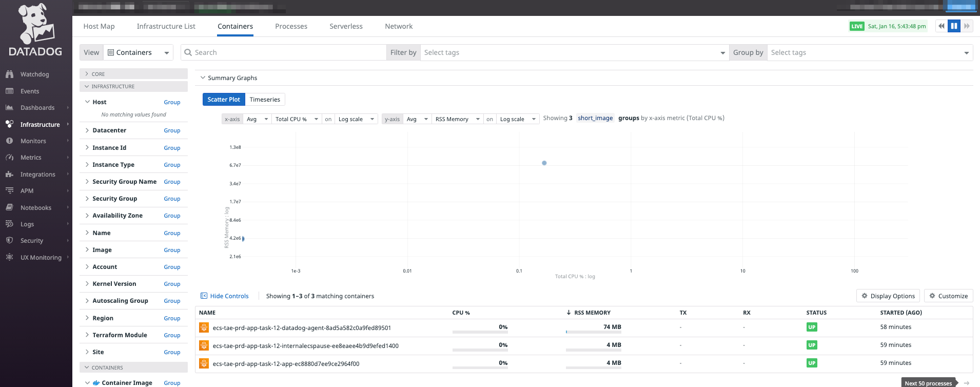The height and width of the screenshot is (387, 980).
Task: Expand the CORE facet section
Action: point(133,74)
